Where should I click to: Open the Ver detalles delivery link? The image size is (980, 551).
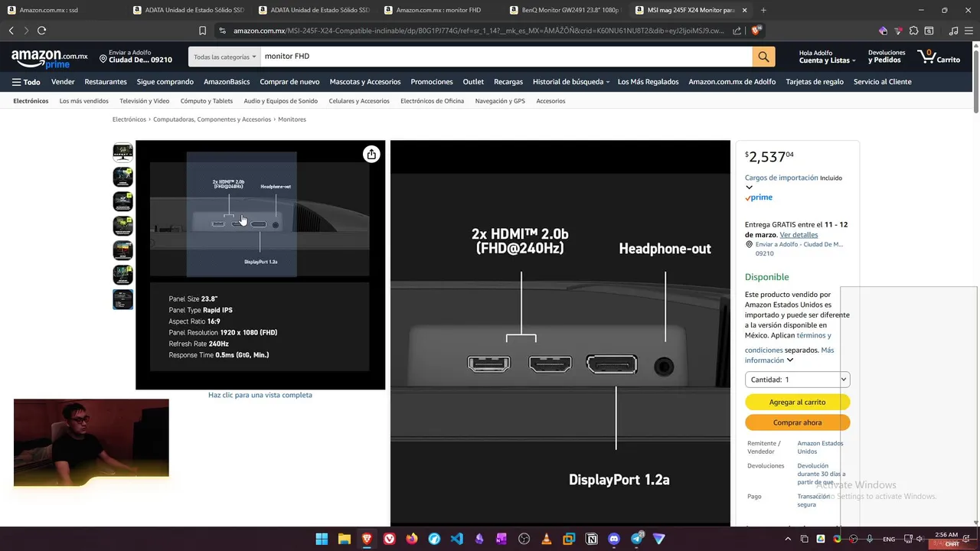[799, 235]
